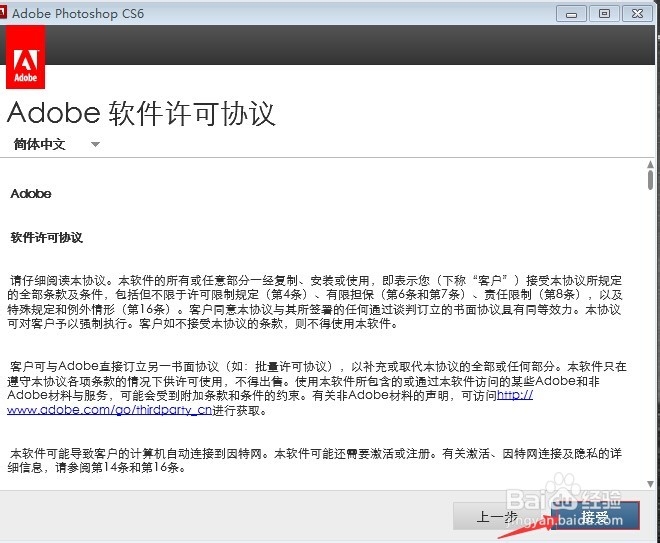Click the bold 'Adobe' text in agreement
660x543 pixels.
click(31, 194)
